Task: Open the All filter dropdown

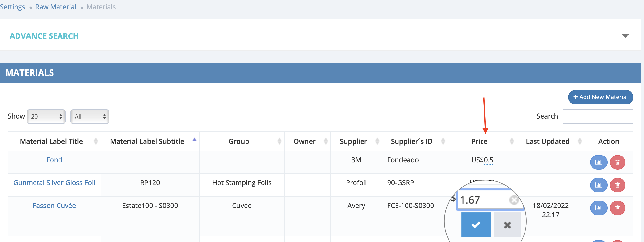Action: [90, 116]
